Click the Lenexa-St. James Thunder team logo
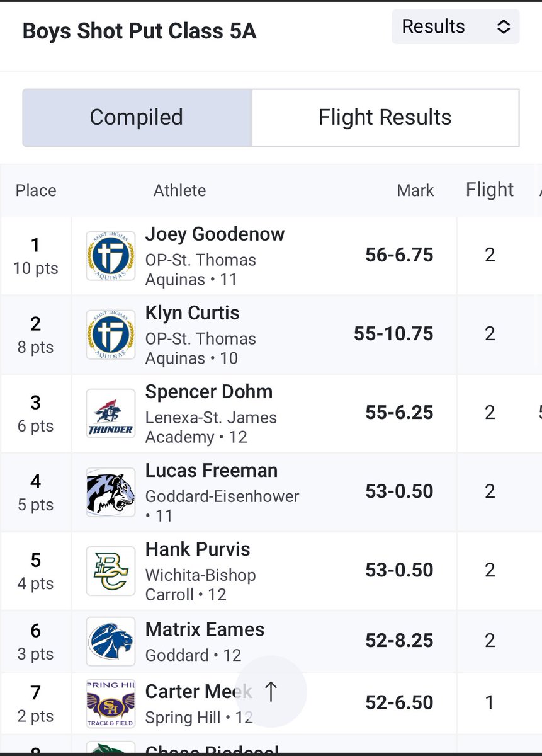The height and width of the screenshot is (756, 542). 110,413
